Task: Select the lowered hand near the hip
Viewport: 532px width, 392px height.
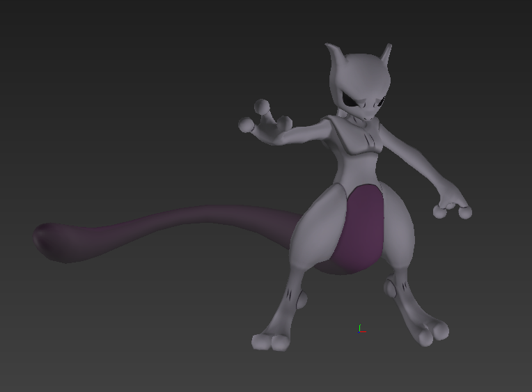Action: click(451, 207)
